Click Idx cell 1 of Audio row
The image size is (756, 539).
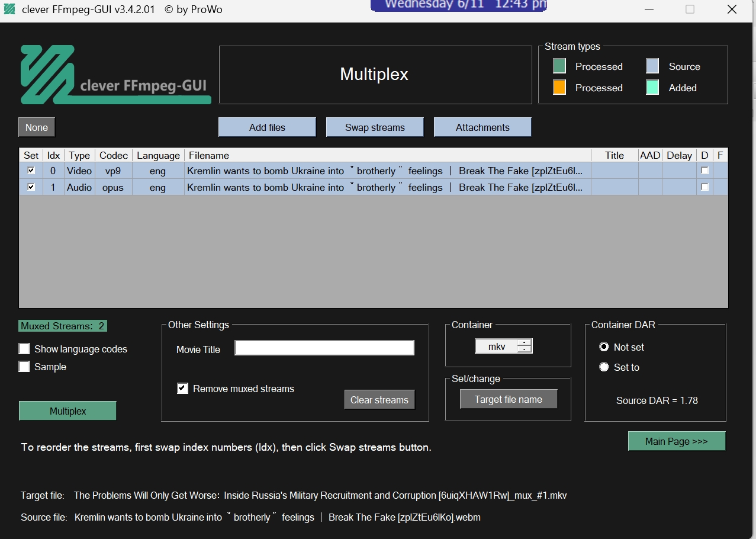54,187
